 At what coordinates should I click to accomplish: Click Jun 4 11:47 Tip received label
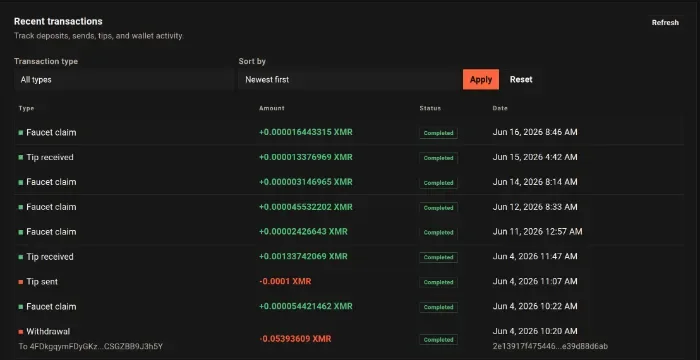[50, 257]
